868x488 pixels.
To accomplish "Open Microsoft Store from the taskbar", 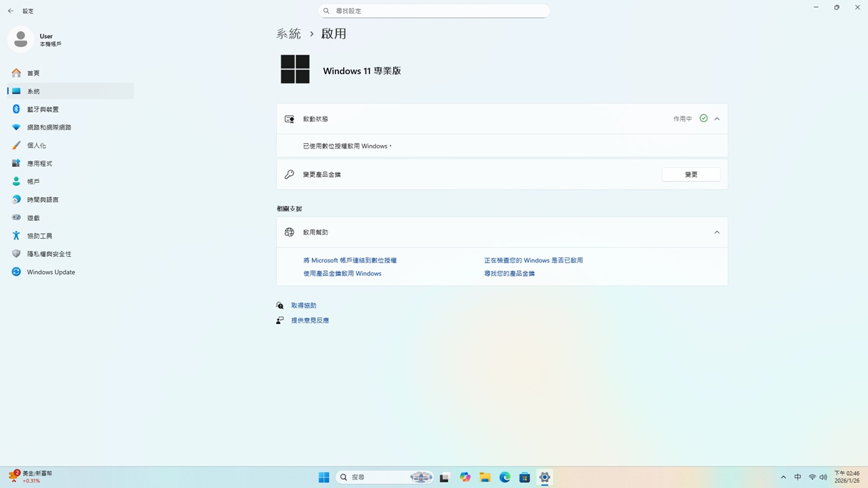I will (x=524, y=477).
